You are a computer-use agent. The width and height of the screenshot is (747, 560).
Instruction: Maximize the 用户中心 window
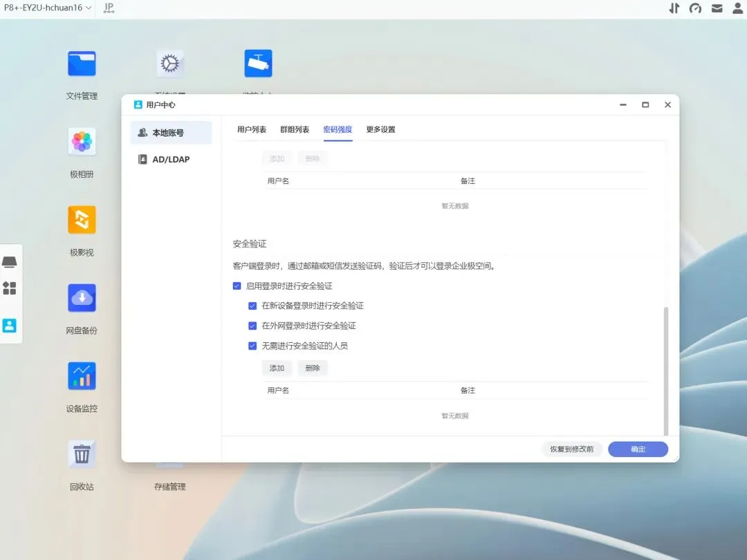point(645,105)
